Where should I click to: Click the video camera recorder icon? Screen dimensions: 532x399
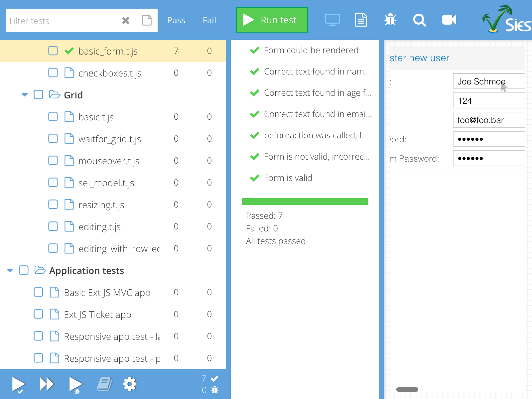pos(449,20)
